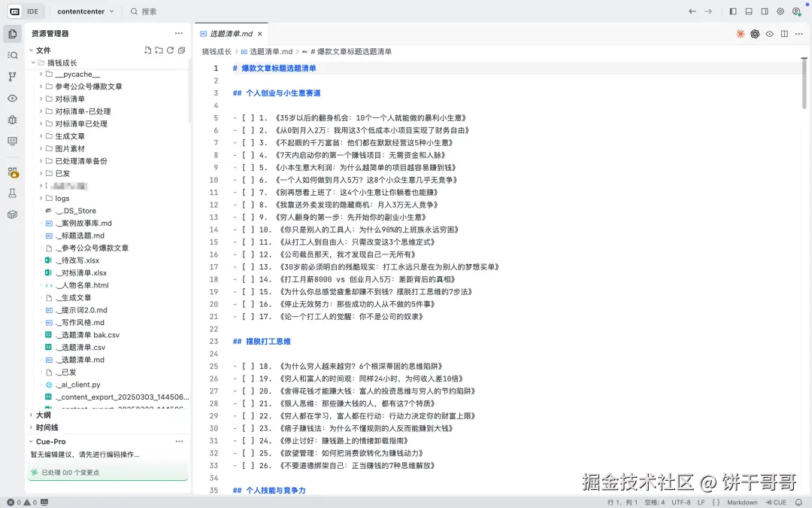Open 资源管理器 more actions ellipsis

[x=179, y=33]
